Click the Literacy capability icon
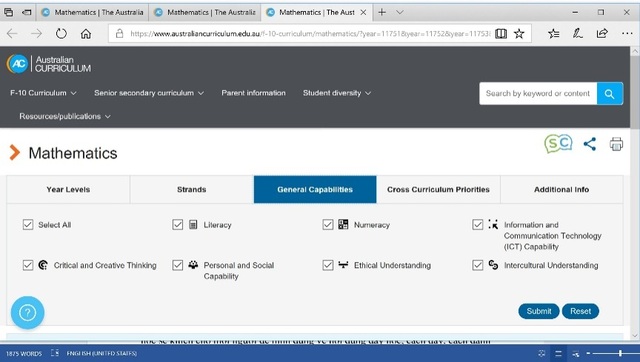Viewport: 640px width, 362px height. click(193, 224)
